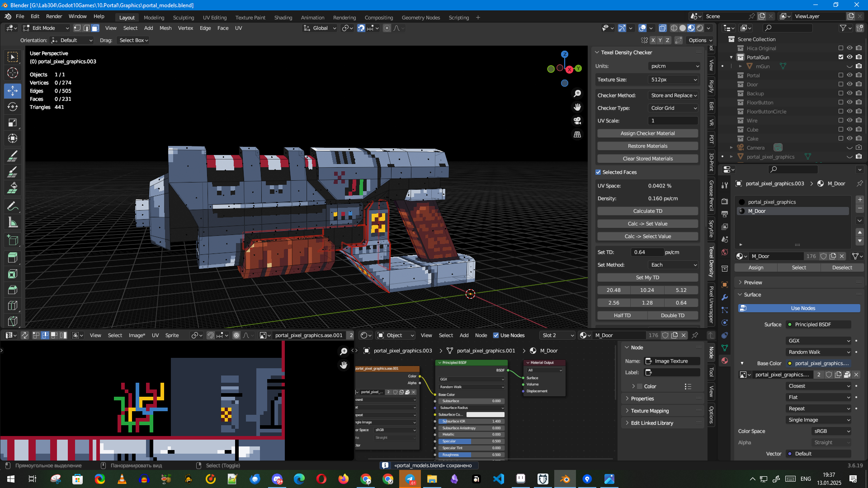This screenshot has width=868, height=488.
Task: Switch to edge select mode
Action: pos(86,28)
